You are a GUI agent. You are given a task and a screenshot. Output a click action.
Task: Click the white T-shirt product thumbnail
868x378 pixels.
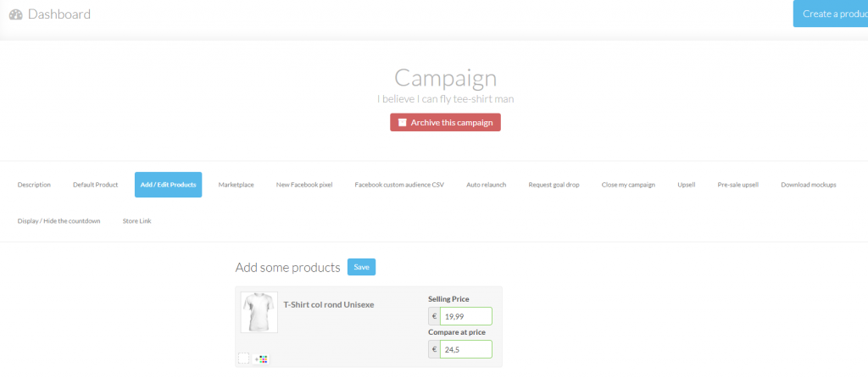259,312
